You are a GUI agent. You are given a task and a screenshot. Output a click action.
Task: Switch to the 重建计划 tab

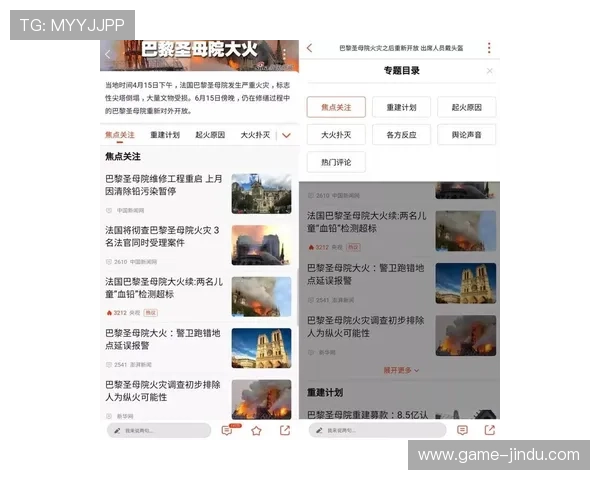click(x=165, y=135)
